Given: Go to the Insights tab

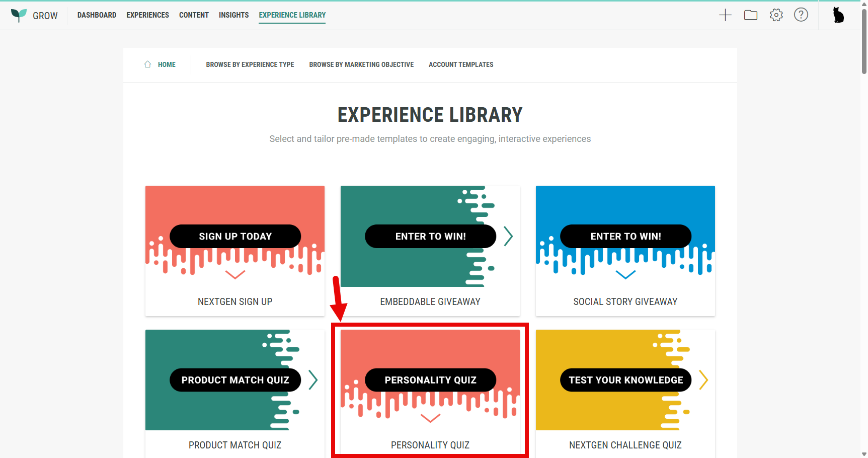Looking at the screenshot, I should [x=233, y=15].
